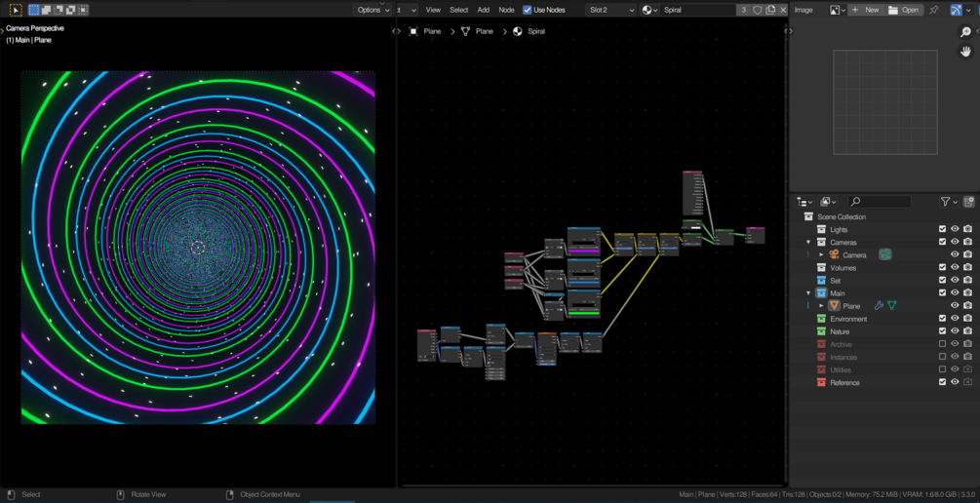Click the Open image button
This screenshot has width=980, height=503.
904,10
